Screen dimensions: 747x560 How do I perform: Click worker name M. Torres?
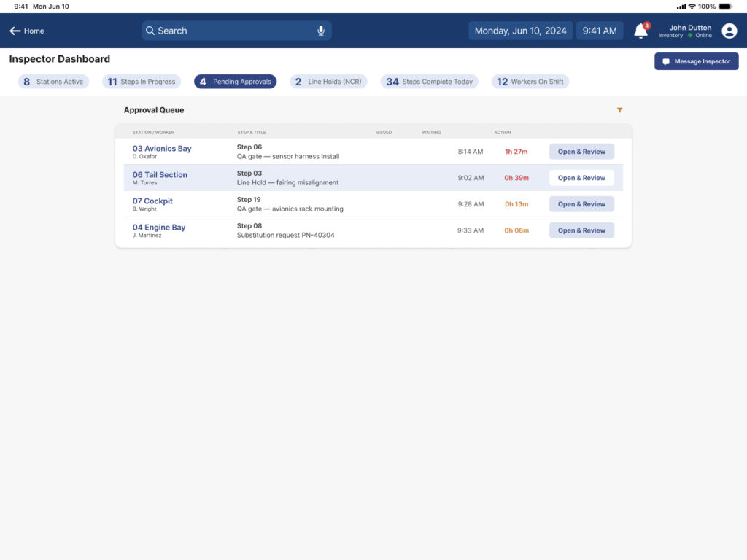point(144,183)
